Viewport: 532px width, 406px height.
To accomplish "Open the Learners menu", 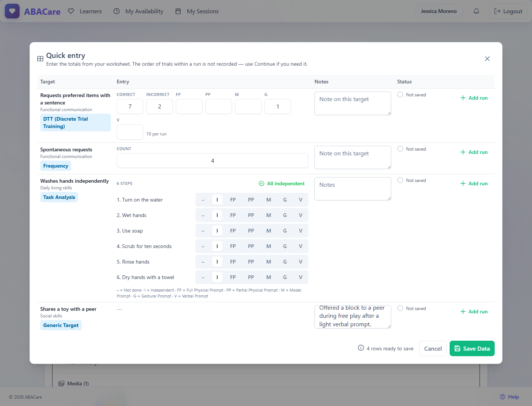I will [x=85, y=11].
